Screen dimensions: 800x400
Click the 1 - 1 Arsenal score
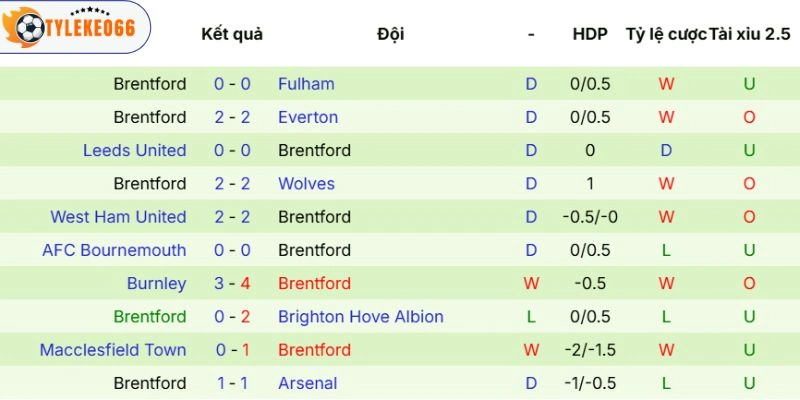point(232,383)
